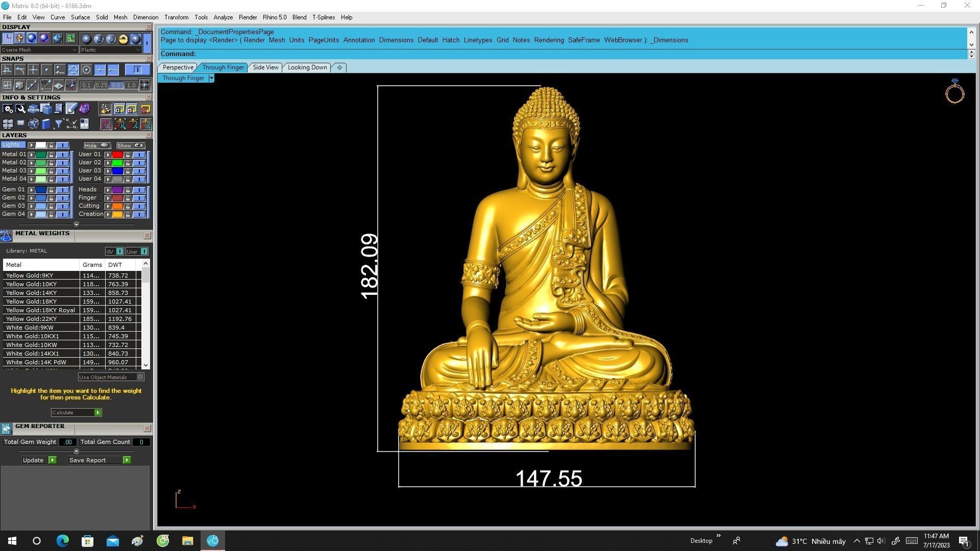Click the Calculate button
Viewport: 980px width, 551px height.
click(x=76, y=412)
